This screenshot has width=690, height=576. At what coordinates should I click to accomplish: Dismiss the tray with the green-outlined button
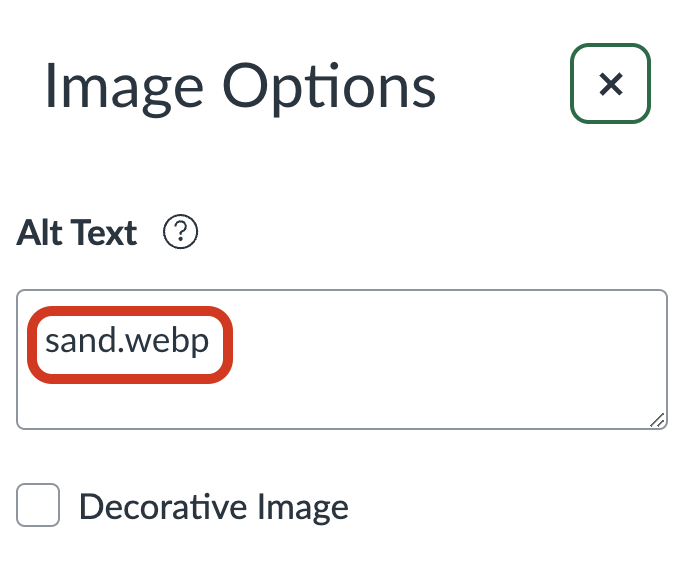tap(610, 84)
